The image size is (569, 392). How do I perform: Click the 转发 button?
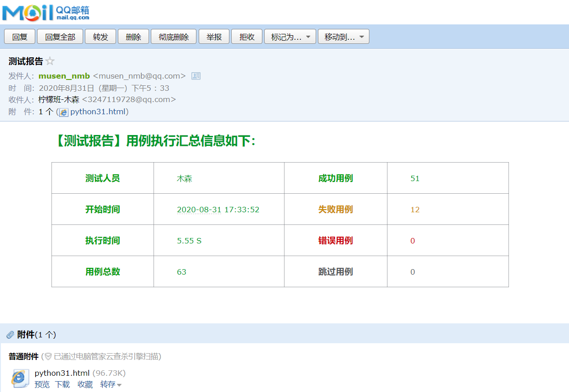pos(101,37)
